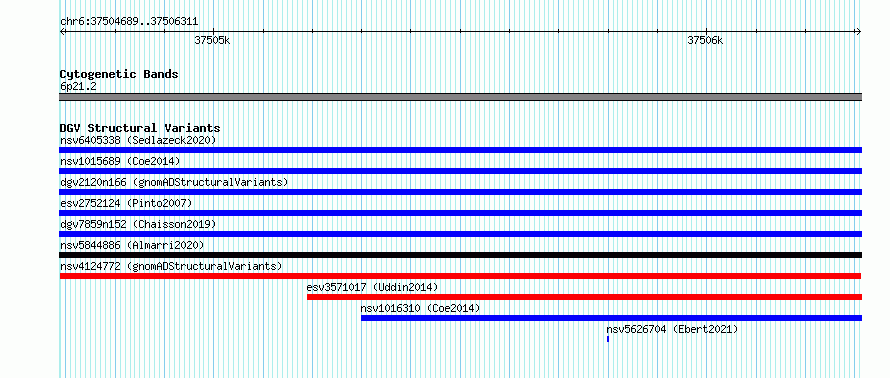Open dgv2120n166 (gnomADStructuralVariants) label
The image size is (890, 378).
(x=174, y=182)
